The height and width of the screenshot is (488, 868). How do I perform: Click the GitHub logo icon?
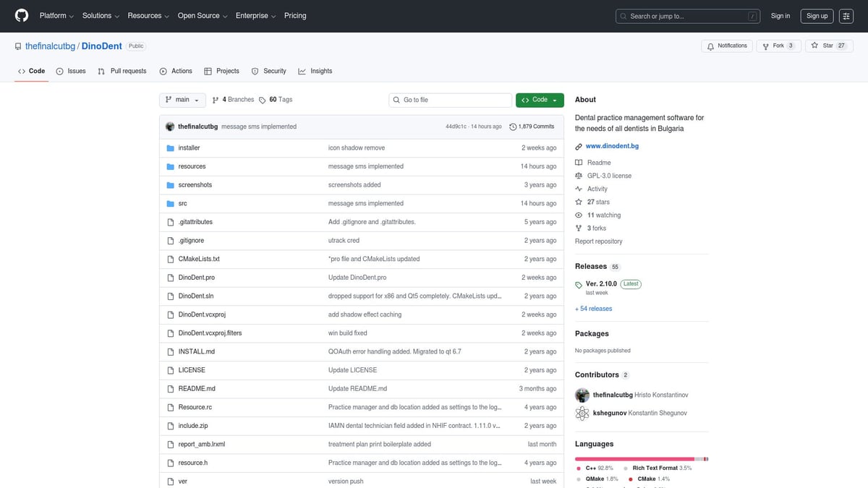click(x=22, y=16)
